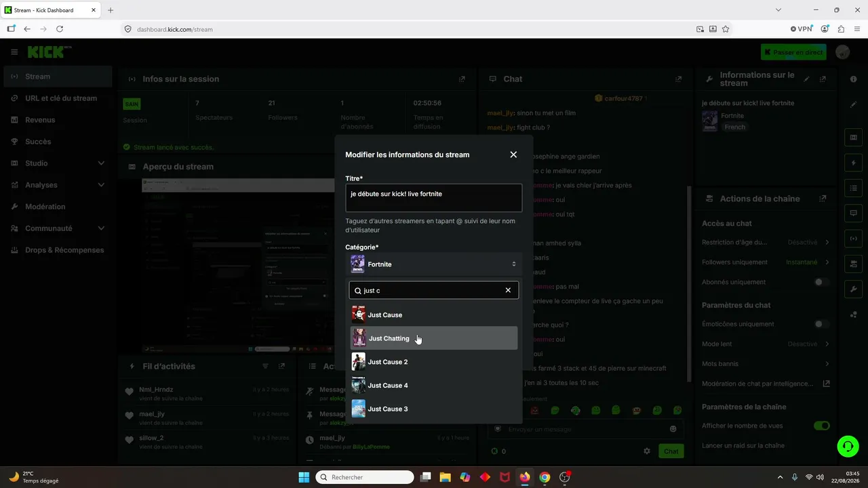
Task: Clear the category search field
Action: (508, 290)
